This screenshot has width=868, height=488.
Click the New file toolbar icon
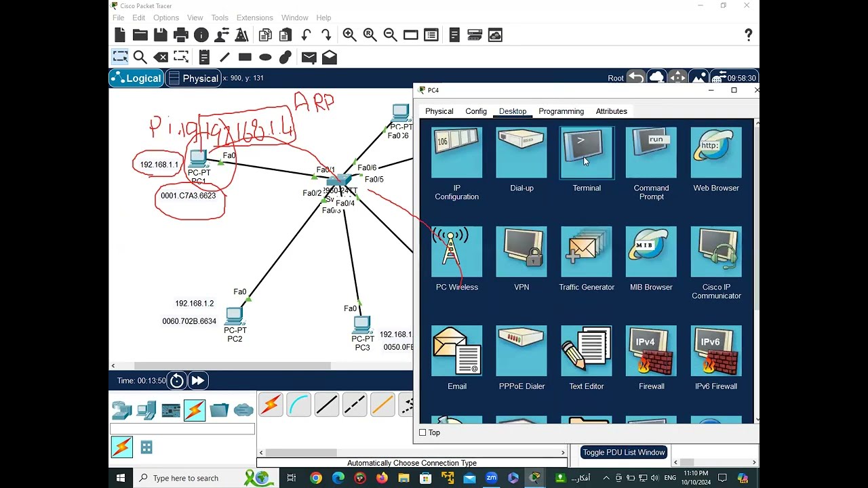(120, 35)
